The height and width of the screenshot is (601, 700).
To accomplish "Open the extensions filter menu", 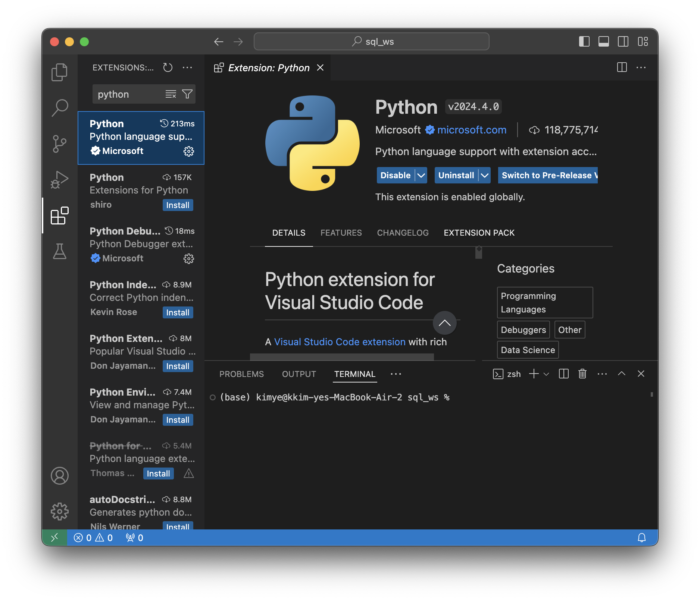I will pos(187,94).
